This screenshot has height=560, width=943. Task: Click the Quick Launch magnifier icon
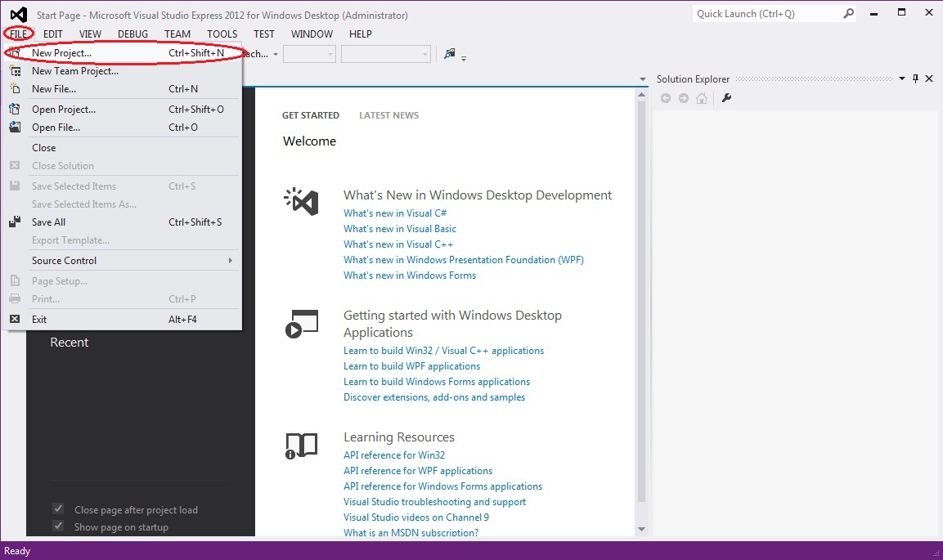(848, 14)
